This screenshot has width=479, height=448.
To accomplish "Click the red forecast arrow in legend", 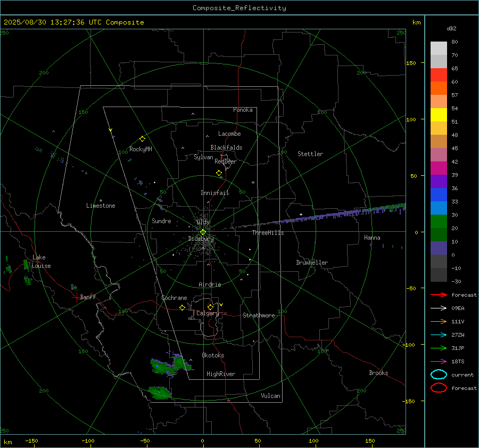I will pos(439,295).
